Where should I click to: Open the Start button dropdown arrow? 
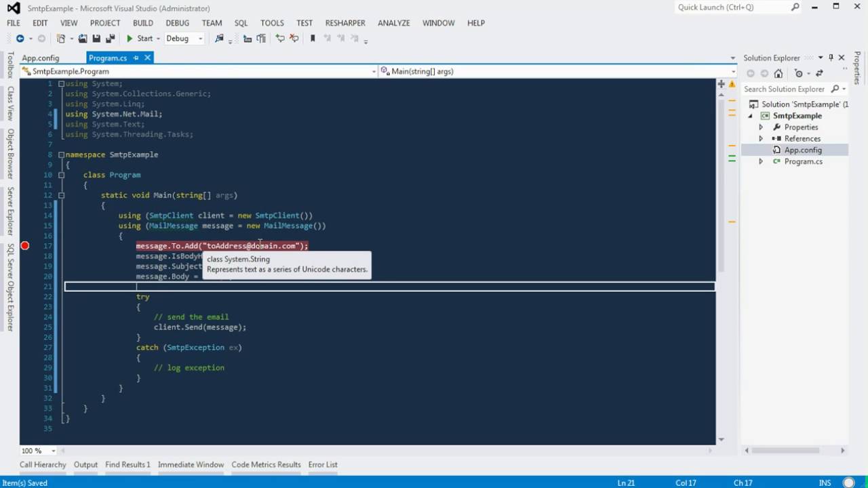click(x=158, y=39)
